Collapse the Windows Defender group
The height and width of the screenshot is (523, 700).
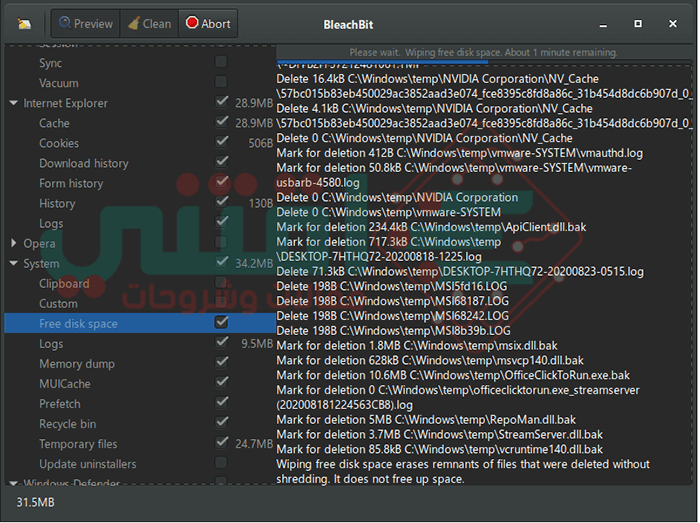14,482
